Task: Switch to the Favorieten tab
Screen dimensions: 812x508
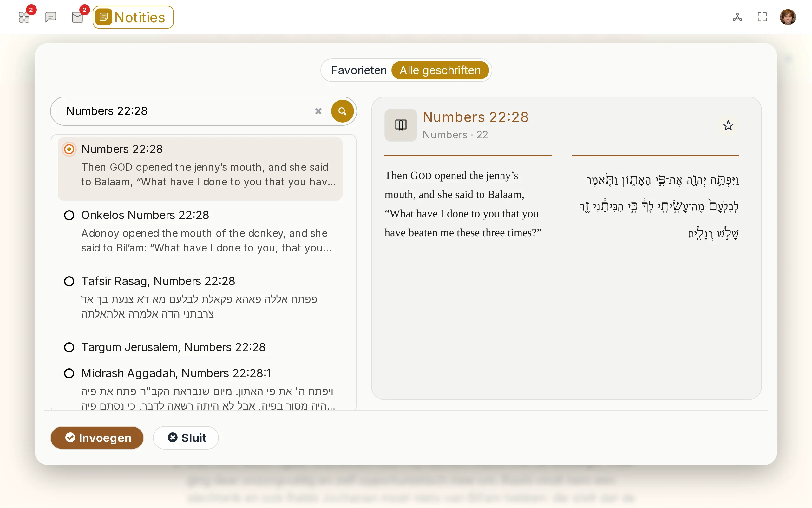Action: tap(358, 70)
